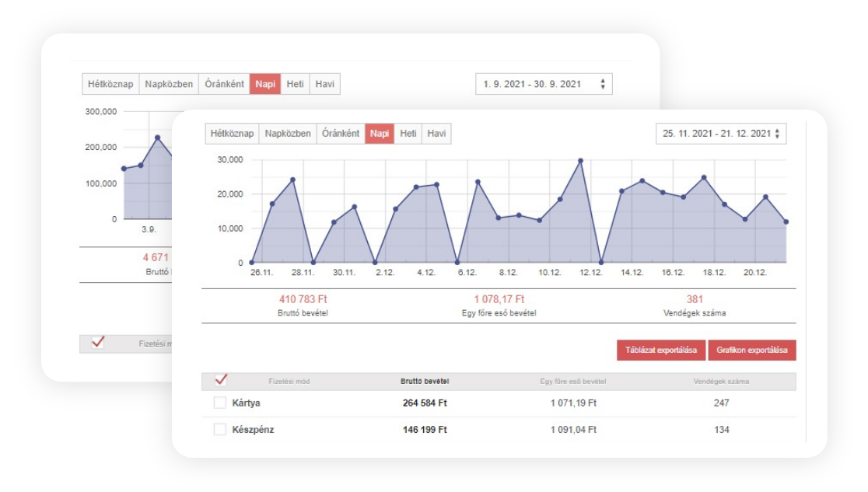
Task: Toggle the checked box in back panel table header
Action: tap(98, 343)
